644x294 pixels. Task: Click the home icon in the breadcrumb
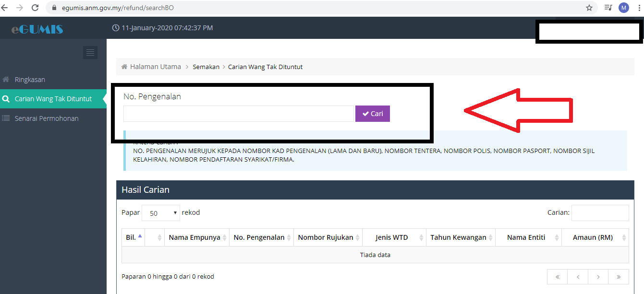click(124, 67)
